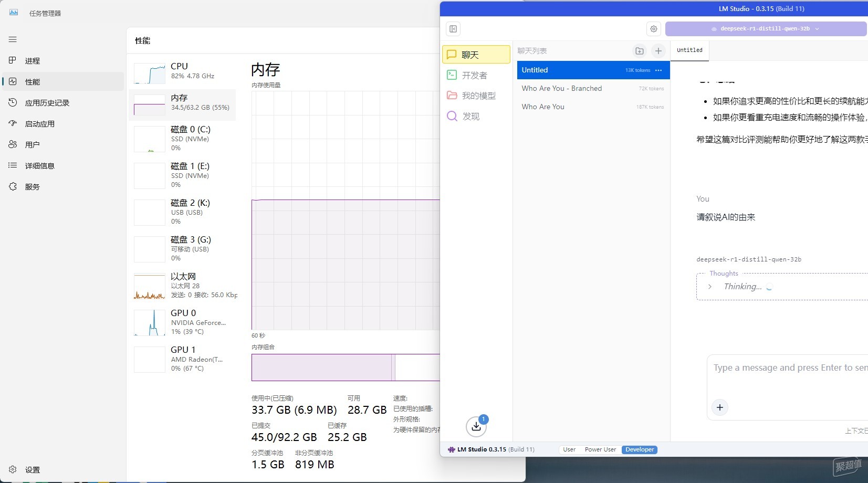Switch LM Studio to Power User mode
The width and height of the screenshot is (868, 483).
click(x=600, y=449)
